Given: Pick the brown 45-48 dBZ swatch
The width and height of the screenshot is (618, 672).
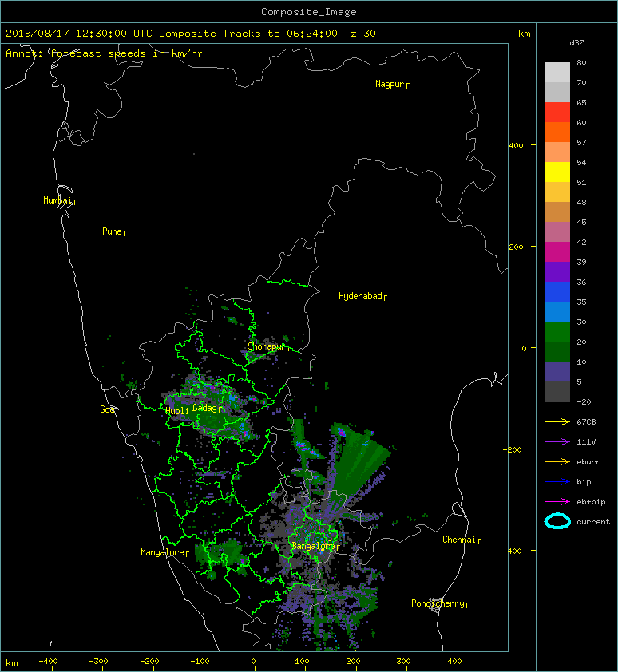Looking at the screenshot, I should pyautogui.click(x=557, y=211).
